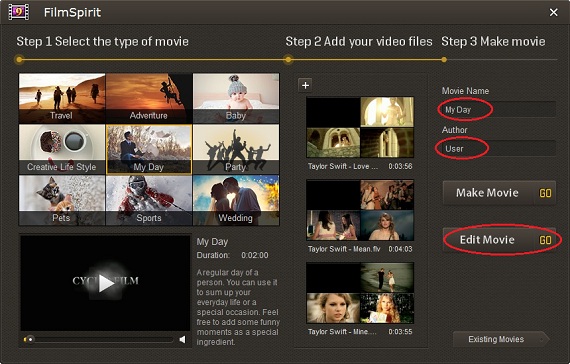Click the 0:03:56 clip duration text
570x364 pixels.
[x=400, y=166]
